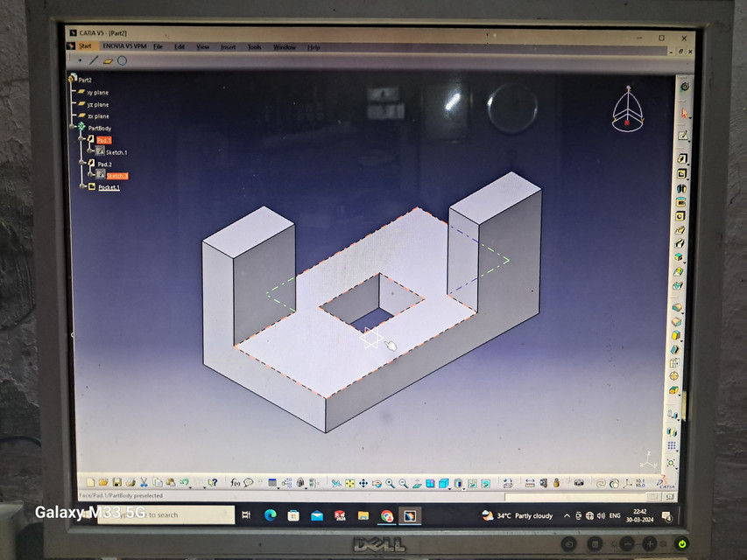747x560 pixels.
Task: Open the fly mode icon in bottom toolbar
Action: point(336,482)
